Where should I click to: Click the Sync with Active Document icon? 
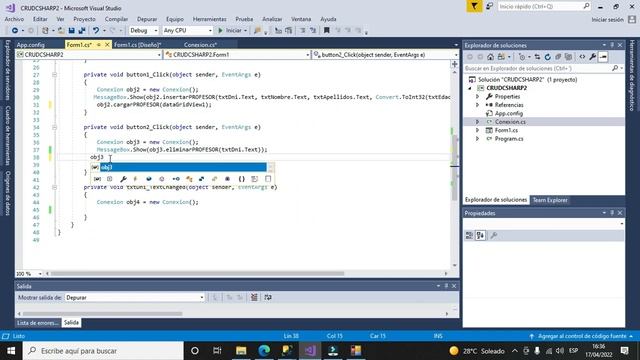[x=537, y=57]
